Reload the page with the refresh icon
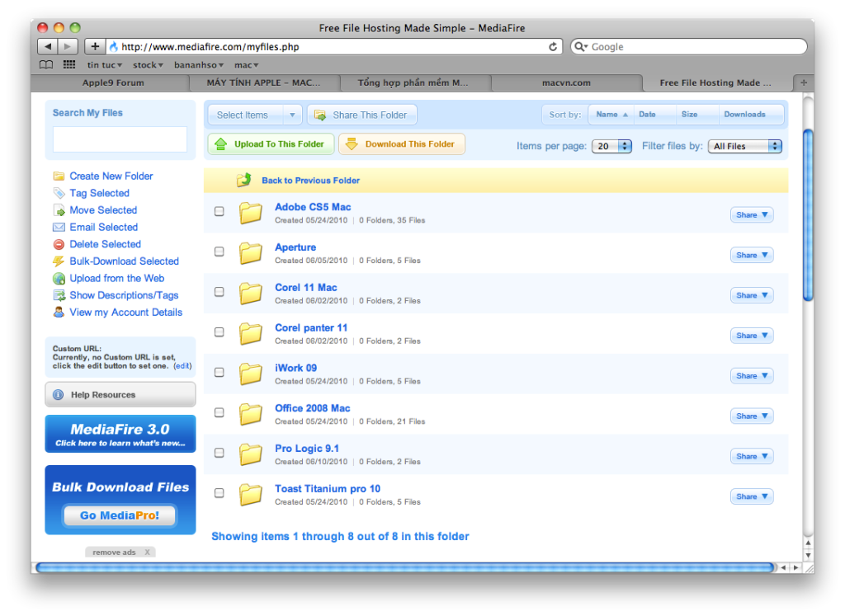Screen dimensions: 845x616 553,47
